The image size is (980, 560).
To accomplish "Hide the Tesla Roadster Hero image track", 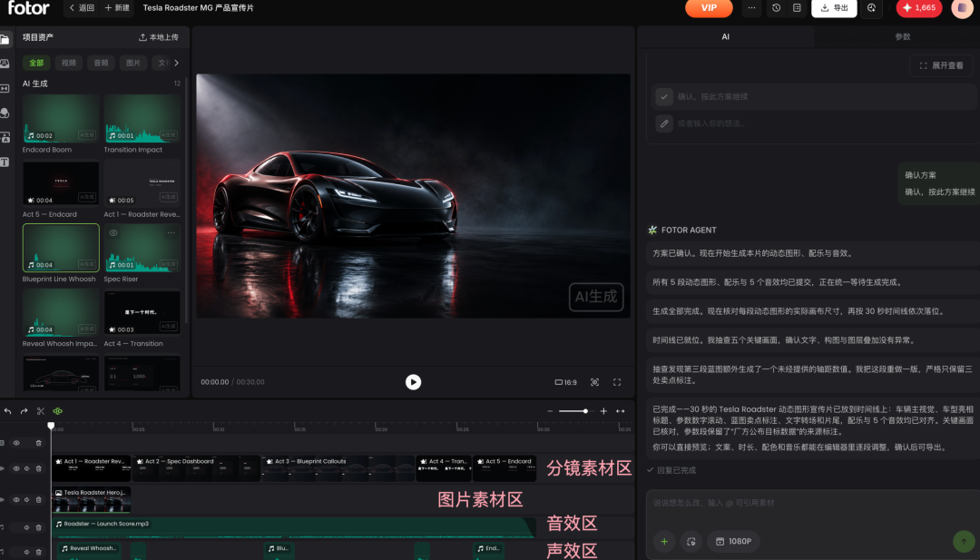I will (16, 499).
